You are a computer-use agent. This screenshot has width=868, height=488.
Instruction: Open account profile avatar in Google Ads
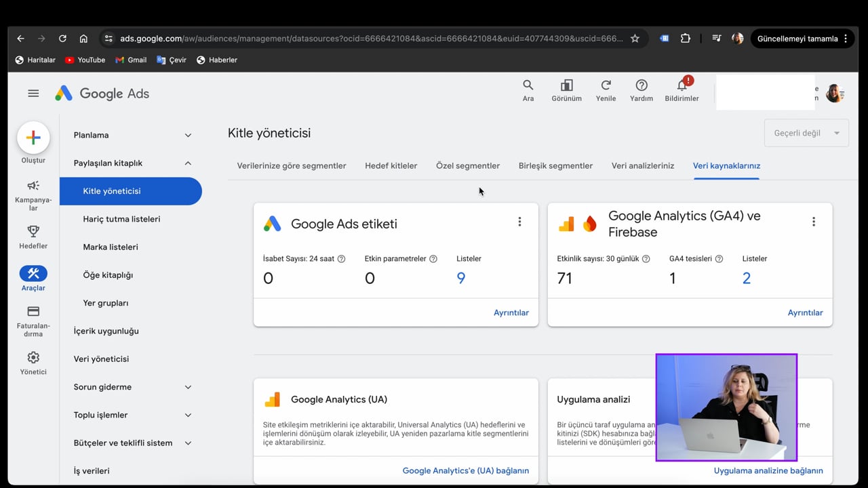click(834, 94)
